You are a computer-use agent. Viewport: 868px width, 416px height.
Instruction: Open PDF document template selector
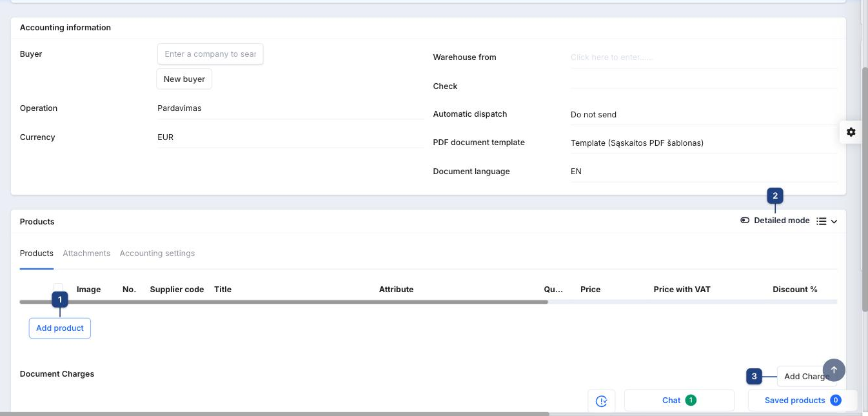704,143
